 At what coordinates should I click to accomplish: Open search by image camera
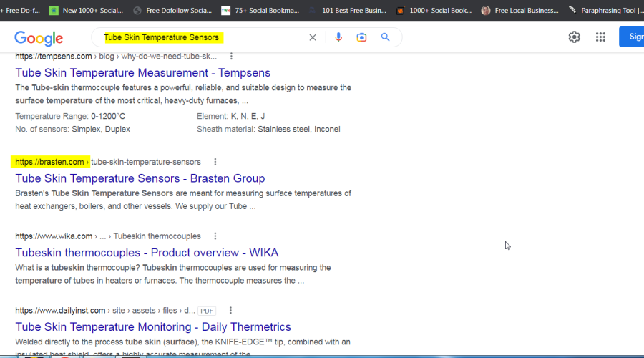point(361,37)
